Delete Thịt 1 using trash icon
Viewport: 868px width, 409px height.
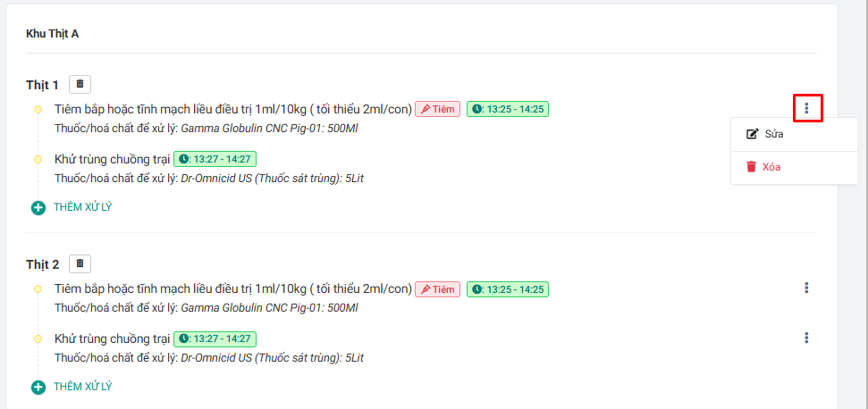coord(80,84)
